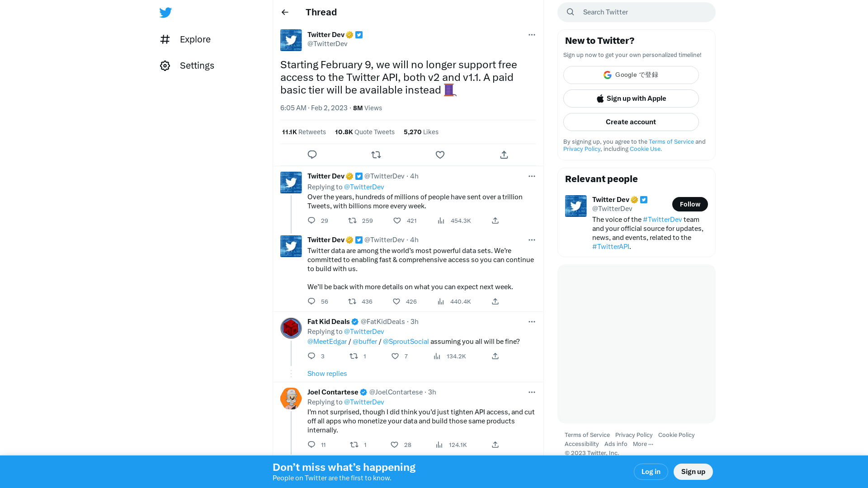Click Sign up button in bottom banner

point(693,471)
